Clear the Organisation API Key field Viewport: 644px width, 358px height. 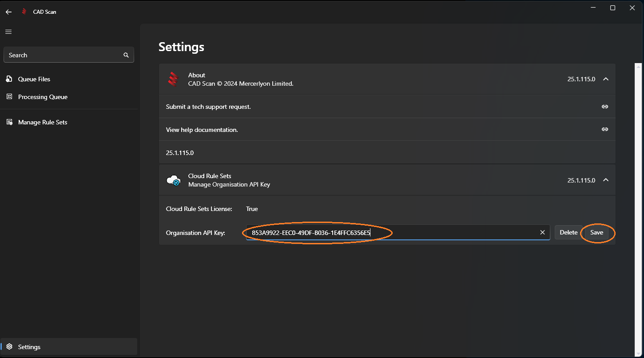[x=542, y=232]
